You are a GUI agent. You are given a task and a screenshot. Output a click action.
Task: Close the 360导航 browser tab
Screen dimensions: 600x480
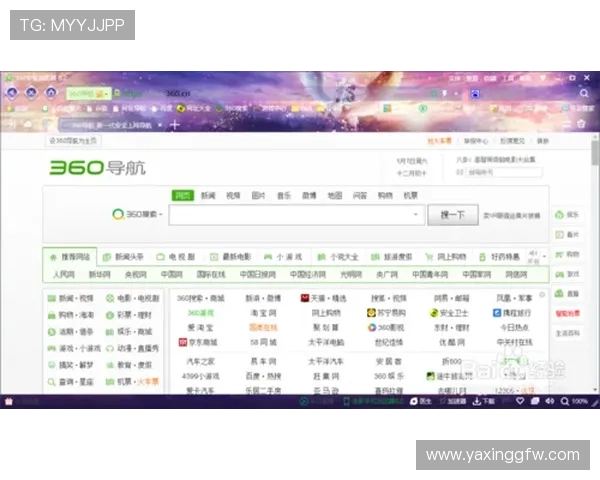[x=160, y=125]
